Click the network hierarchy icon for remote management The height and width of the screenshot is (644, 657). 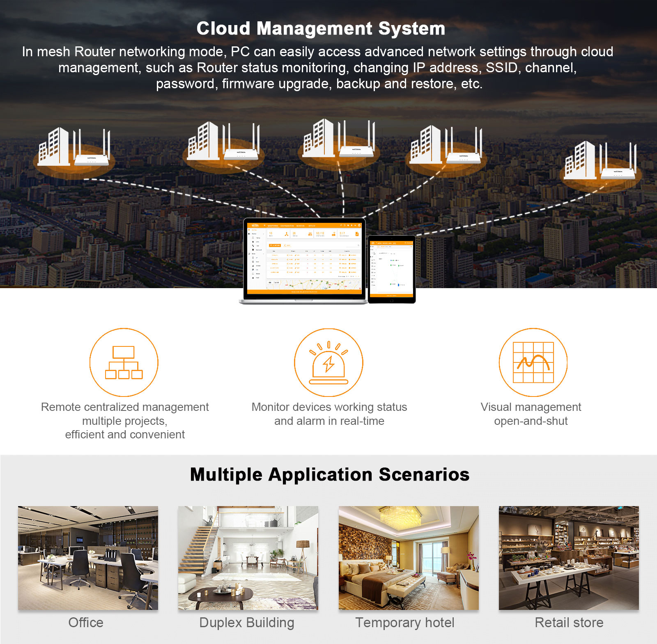click(124, 362)
